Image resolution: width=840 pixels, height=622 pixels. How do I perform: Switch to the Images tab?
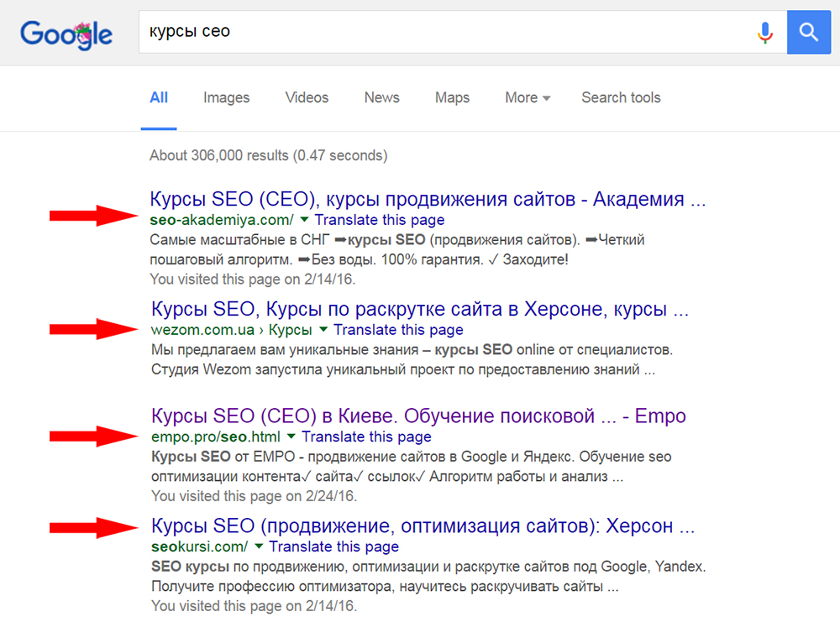pyautogui.click(x=226, y=97)
